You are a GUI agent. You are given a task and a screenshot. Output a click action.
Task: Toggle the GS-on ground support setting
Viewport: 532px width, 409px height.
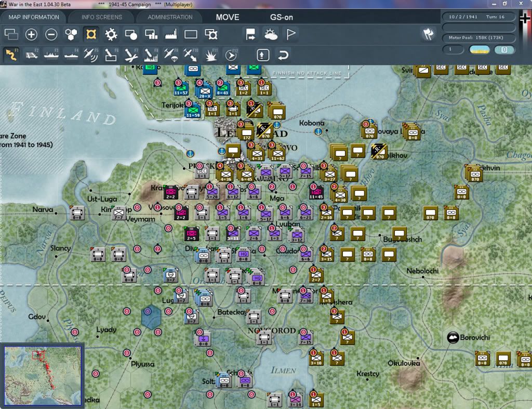[282, 17]
